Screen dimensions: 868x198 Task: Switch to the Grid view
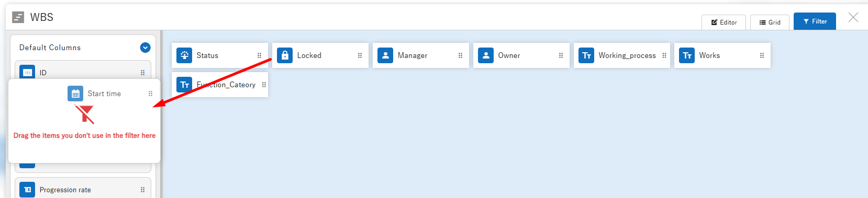(x=770, y=22)
